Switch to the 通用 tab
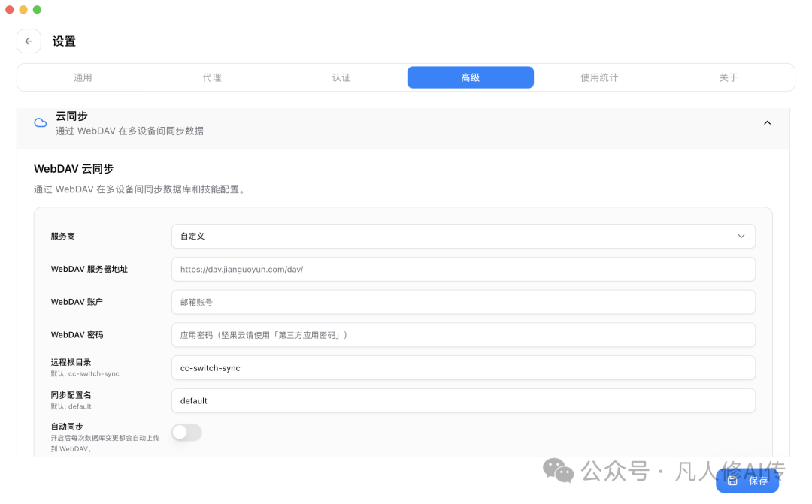The image size is (812, 504). pyautogui.click(x=83, y=77)
